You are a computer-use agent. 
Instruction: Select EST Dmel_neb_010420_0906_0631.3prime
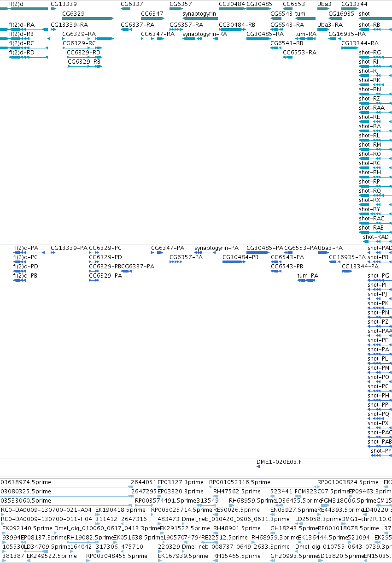pos(236,519)
